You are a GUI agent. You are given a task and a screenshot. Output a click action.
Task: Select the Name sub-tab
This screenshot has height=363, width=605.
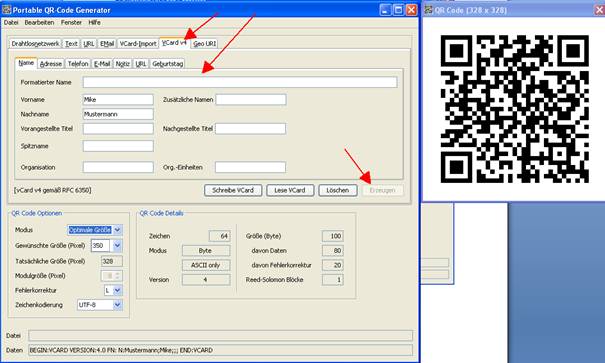pos(26,63)
